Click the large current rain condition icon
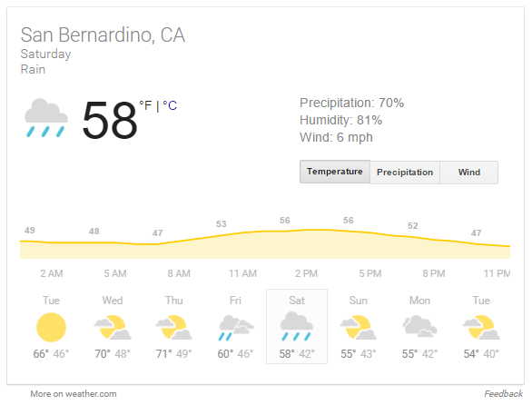Screen dimensions: 532x405 [46, 118]
